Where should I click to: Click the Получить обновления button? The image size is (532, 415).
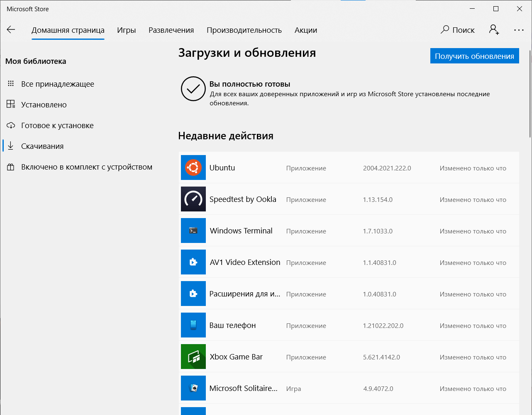point(475,56)
